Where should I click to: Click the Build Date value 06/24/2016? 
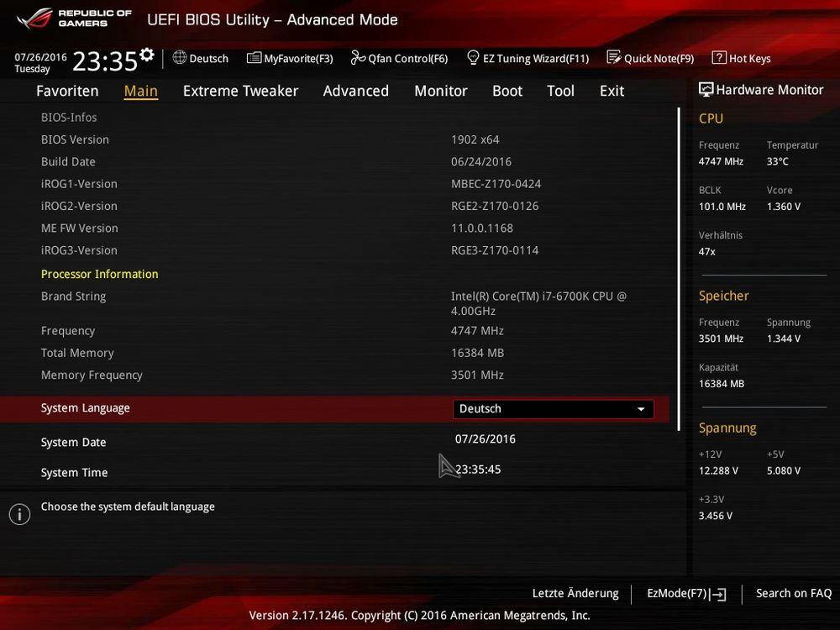click(481, 162)
